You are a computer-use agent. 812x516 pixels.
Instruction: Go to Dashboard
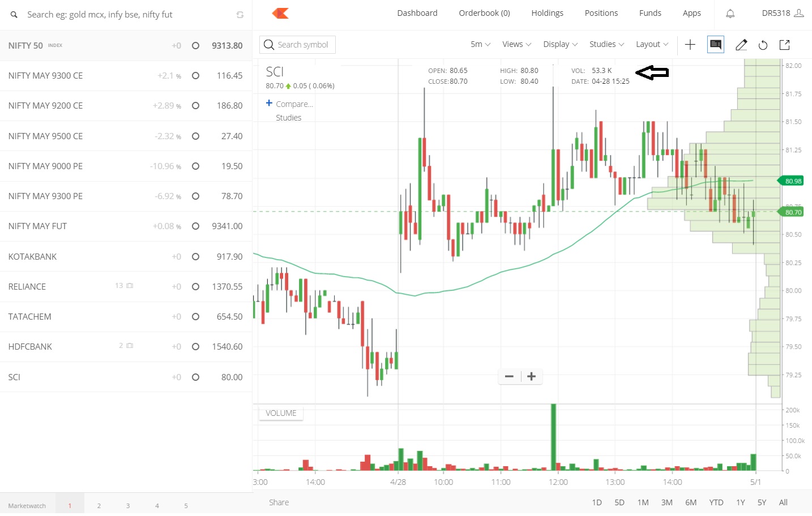pyautogui.click(x=417, y=13)
